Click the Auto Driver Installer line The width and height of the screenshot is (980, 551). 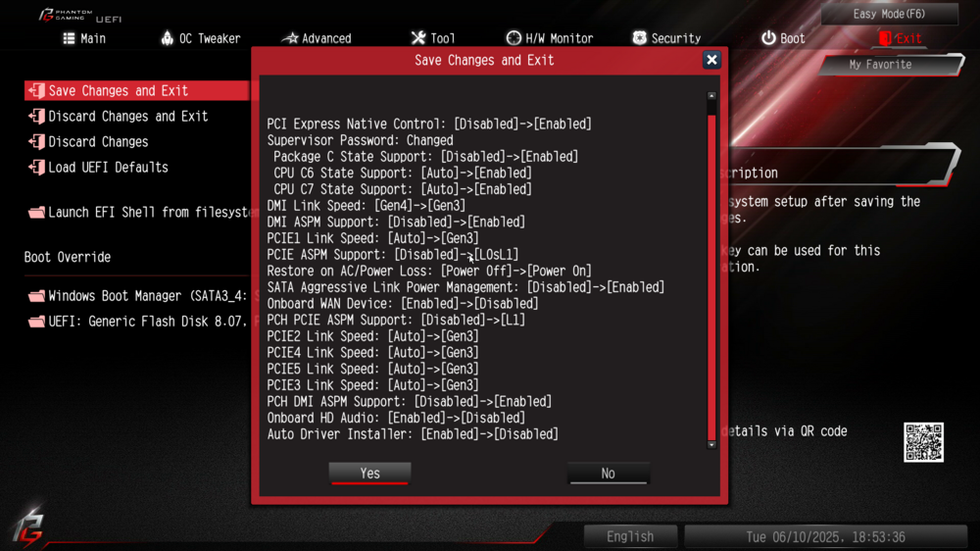pyautogui.click(x=413, y=434)
